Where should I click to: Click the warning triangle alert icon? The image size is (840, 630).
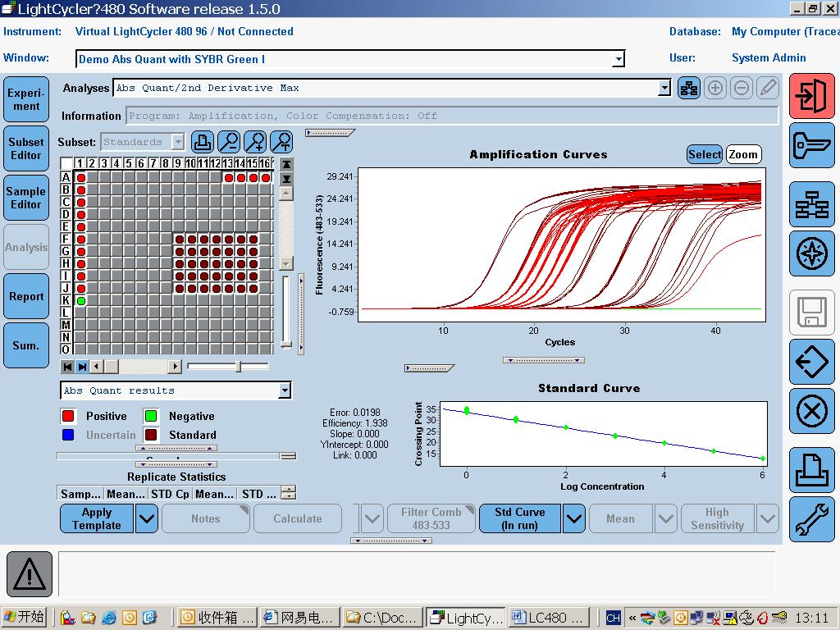click(x=30, y=574)
